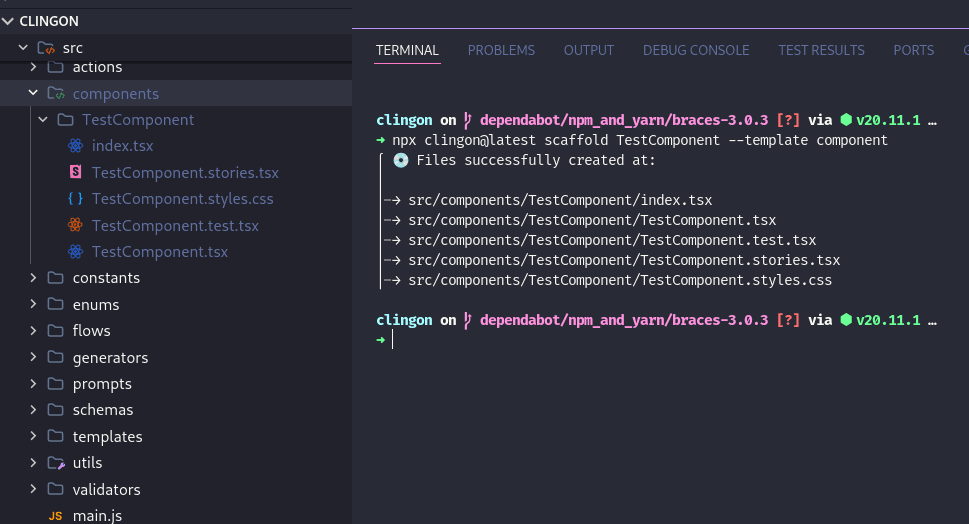Viewport: 969px width, 524px height.
Task: Click the utils folder icon
Action: tap(55, 463)
